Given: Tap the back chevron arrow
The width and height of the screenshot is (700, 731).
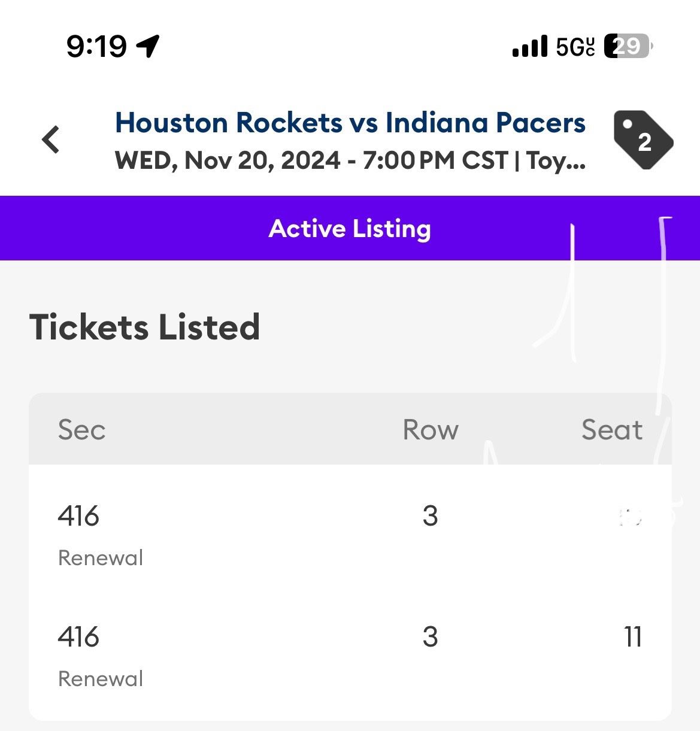Looking at the screenshot, I should click(51, 139).
